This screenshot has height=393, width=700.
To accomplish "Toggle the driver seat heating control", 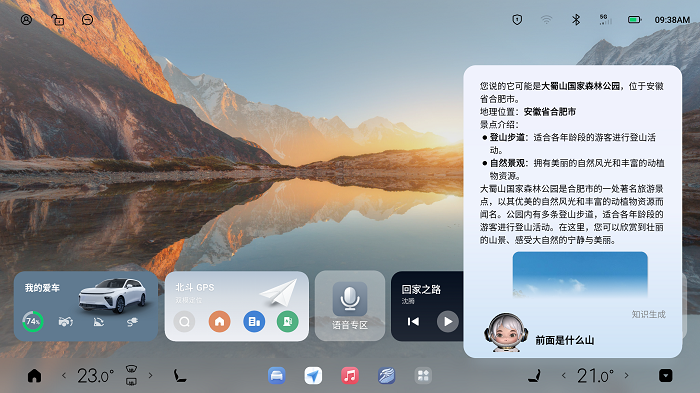I will coord(180,376).
